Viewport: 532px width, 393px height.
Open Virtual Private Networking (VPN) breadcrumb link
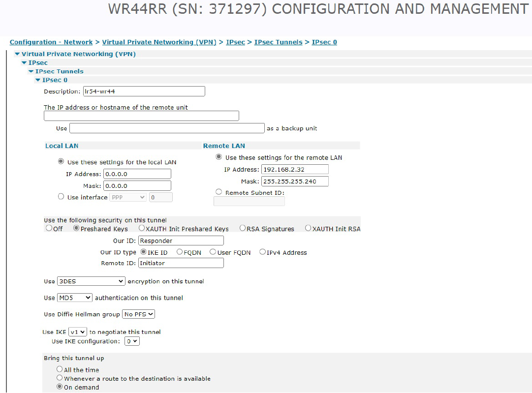click(159, 42)
